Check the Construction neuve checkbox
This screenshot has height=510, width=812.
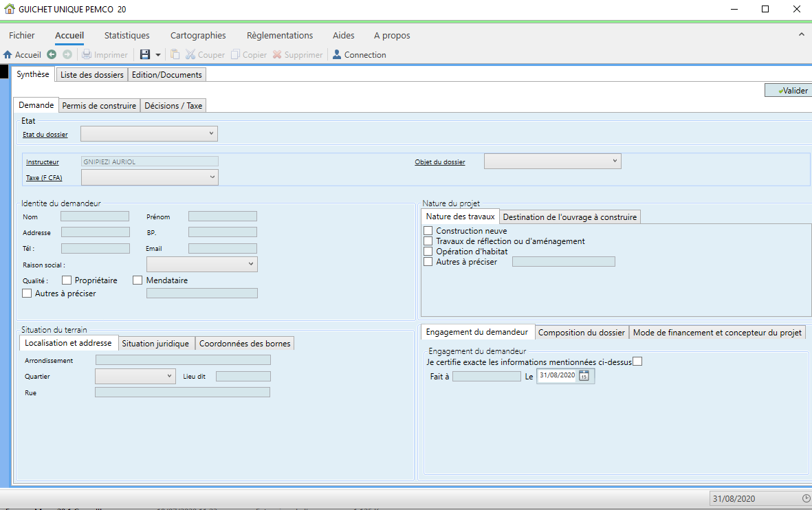(x=428, y=230)
